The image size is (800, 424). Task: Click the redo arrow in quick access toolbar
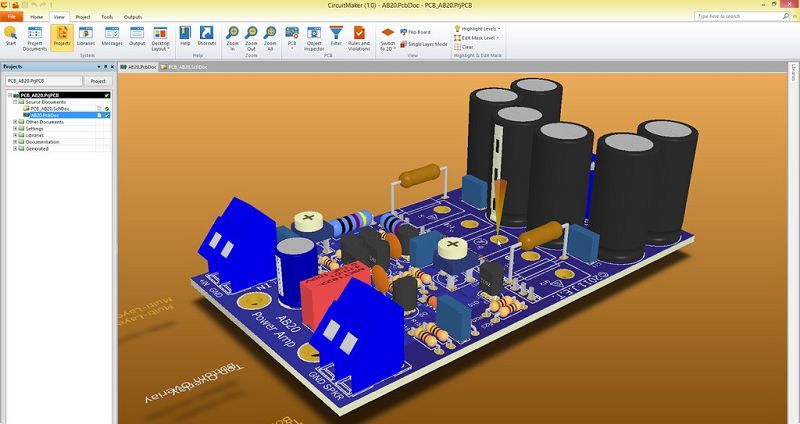pos(45,5)
